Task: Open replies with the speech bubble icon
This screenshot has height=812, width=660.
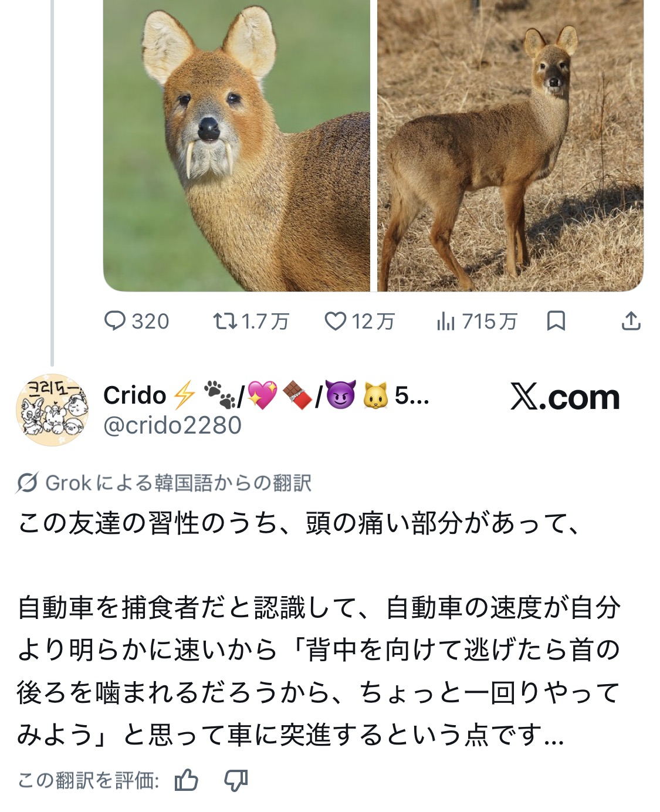Action: pyautogui.click(x=114, y=321)
